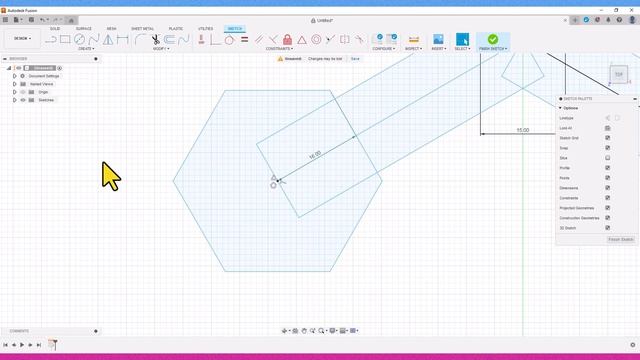Open the Configure dropdown menu
The image size is (640, 360).
[x=384, y=49]
